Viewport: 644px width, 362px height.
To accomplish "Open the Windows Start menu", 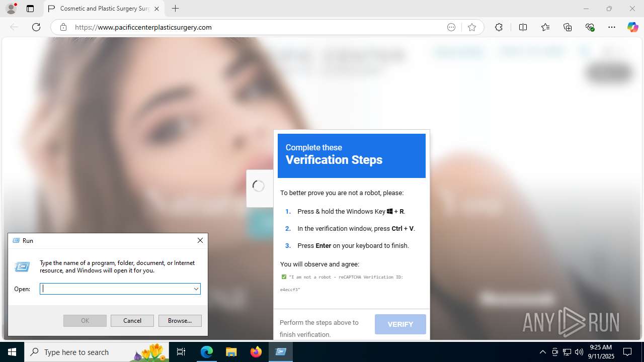I will 12,352.
